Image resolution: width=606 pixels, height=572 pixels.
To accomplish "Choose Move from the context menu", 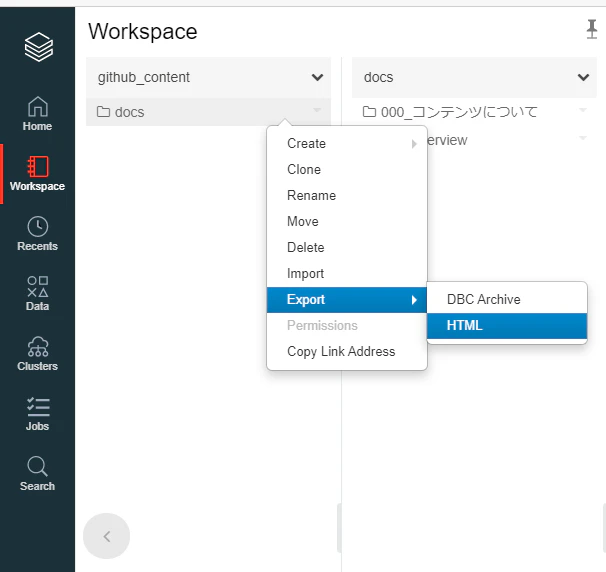I will [347, 221].
